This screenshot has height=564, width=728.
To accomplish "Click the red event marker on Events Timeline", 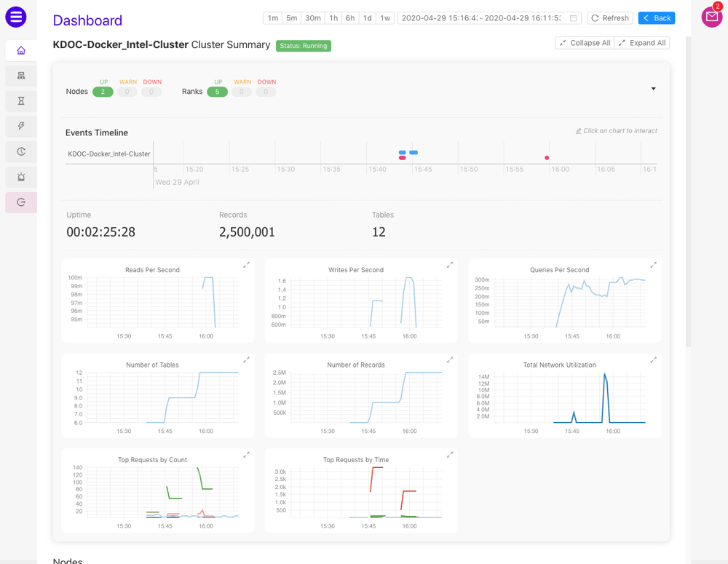I will [x=548, y=157].
